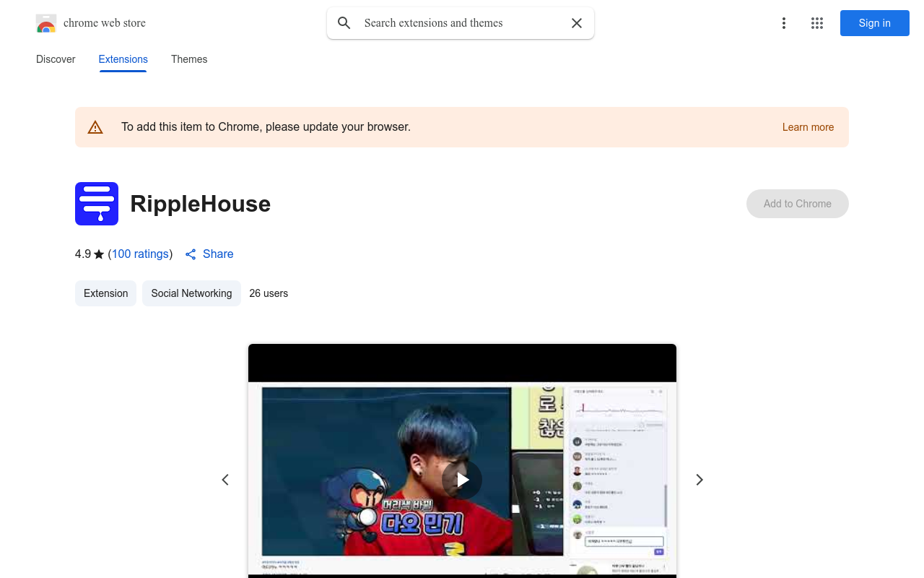The image size is (924, 578).
Task: Show previous screenshot with left arrow
Action: click(x=225, y=480)
